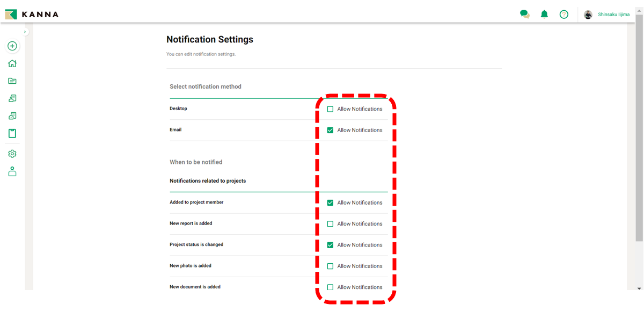Enable Desktop Allow Notifications checkbox
This screenshot has height=311, width=644.
pos(330,109)
